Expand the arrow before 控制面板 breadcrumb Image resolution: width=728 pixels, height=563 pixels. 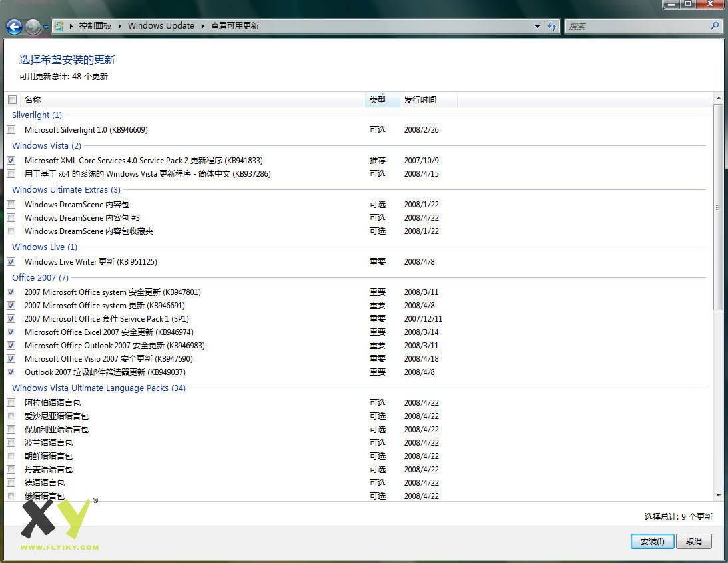71,26
